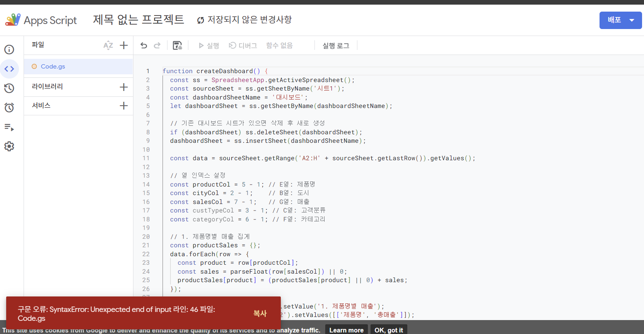Copy the syntax error with 복사
Image resolution: width=644 pixels, height=334 pixels.
tap(260, 313)
